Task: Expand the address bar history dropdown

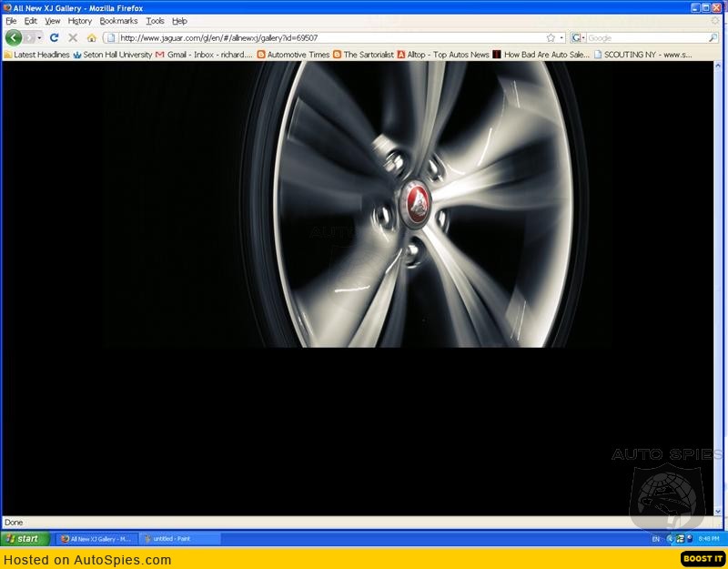Action: 561,37
